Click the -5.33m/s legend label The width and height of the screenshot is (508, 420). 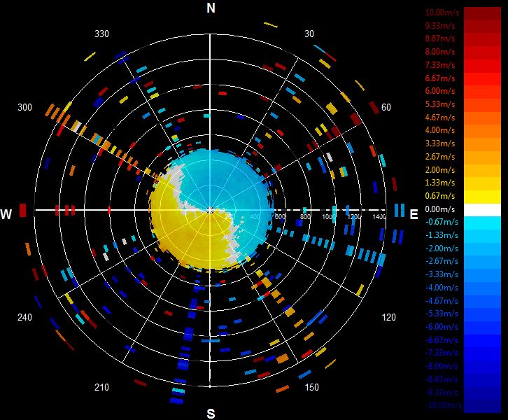point(442,314)
